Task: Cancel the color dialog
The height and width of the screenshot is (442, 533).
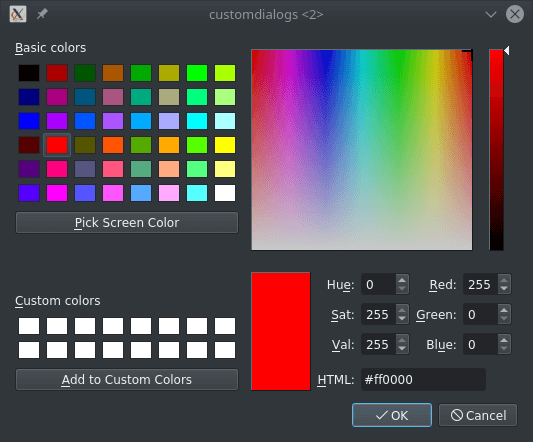Action: coord(478,415)
